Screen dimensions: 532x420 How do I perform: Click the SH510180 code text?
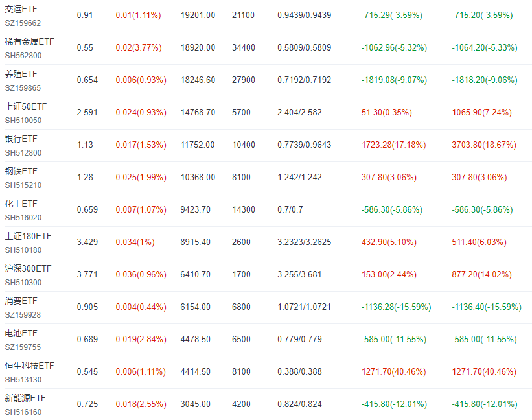tap(23, 250)
